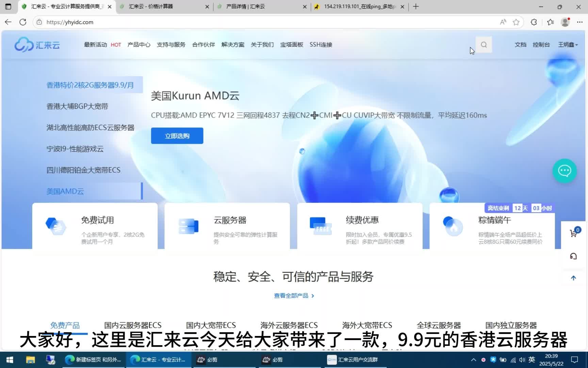
Task: Click the browser profile avatar
Action: tap(566, 22)
